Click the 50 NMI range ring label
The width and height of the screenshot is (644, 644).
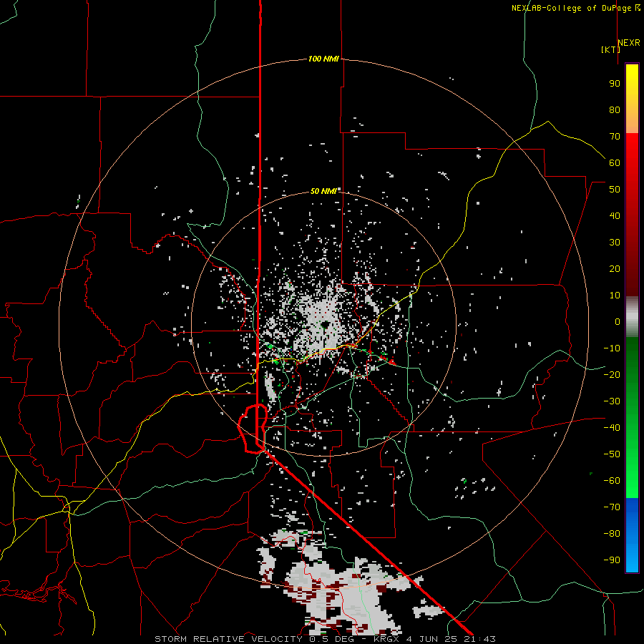point(323,191)
